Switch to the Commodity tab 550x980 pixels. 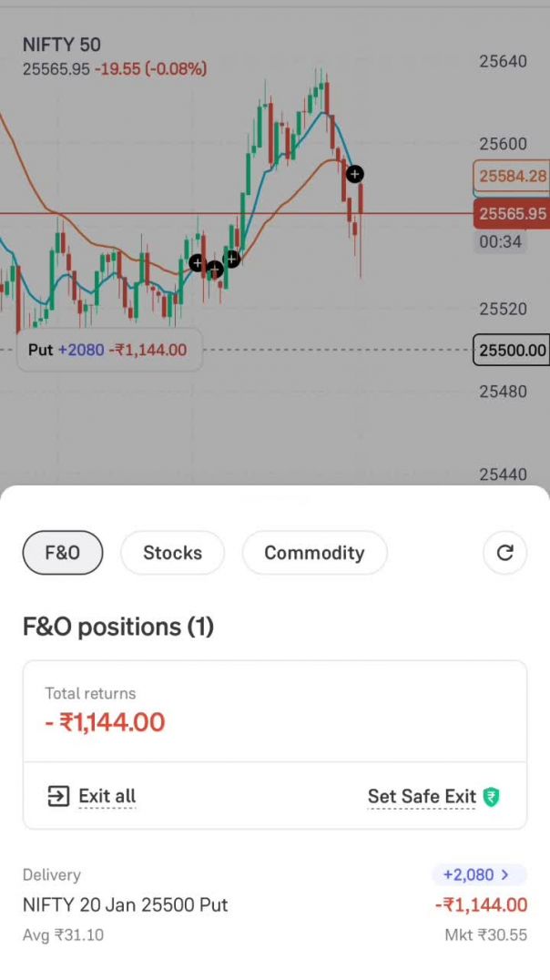click(x=314, y=553)
